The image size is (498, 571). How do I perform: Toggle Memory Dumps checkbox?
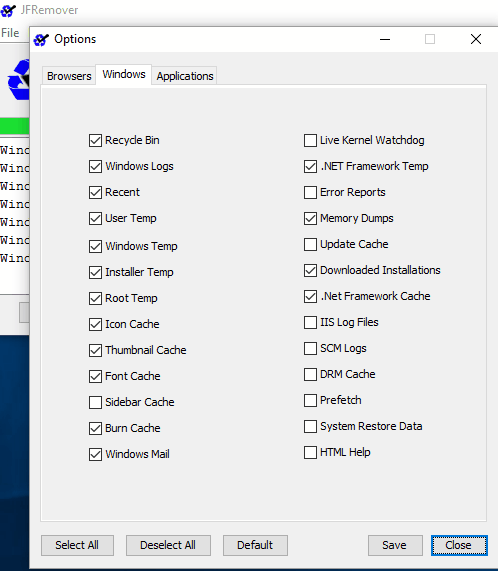pos(310,218)
